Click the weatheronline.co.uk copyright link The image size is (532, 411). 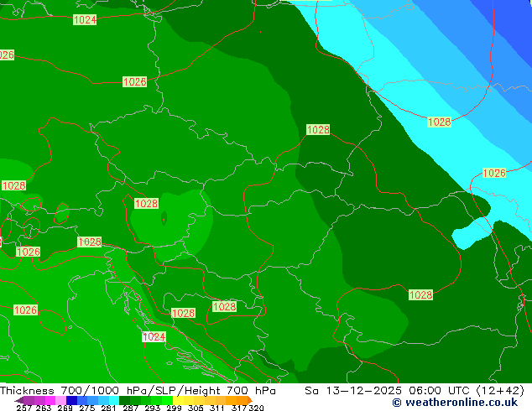point(455,403)
